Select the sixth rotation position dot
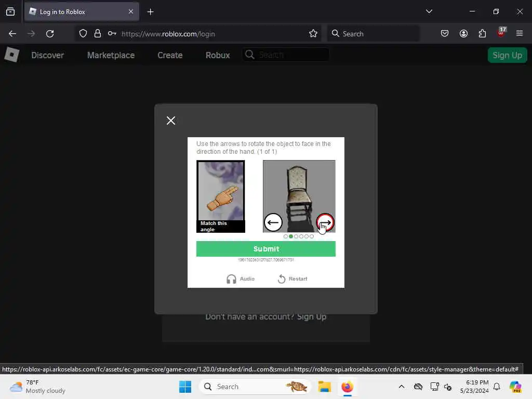The height and width of the screenshot is (399, 532). tap(312, 236)
